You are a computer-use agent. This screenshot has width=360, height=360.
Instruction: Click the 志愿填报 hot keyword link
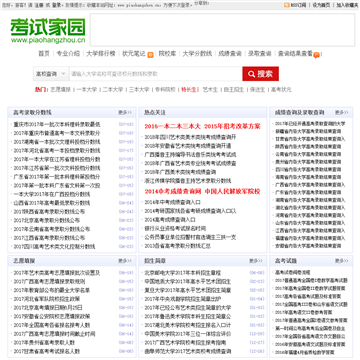coord(60,89)
